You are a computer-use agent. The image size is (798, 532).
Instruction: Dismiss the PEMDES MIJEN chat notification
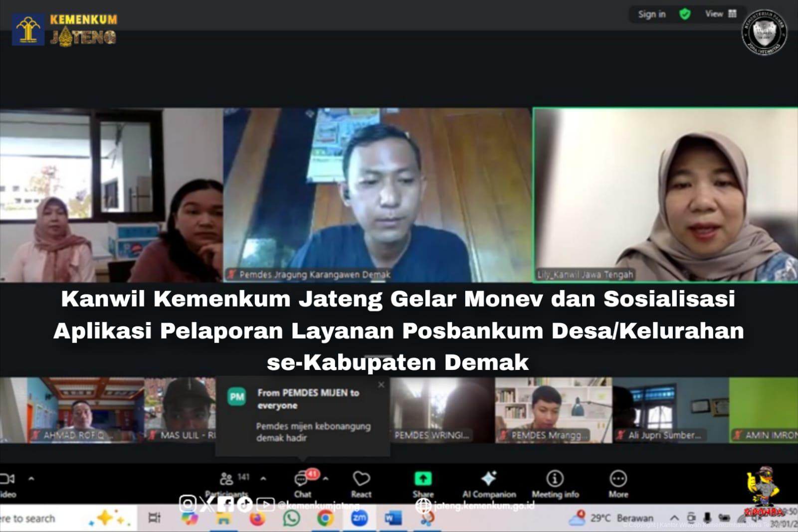point(381,384)
